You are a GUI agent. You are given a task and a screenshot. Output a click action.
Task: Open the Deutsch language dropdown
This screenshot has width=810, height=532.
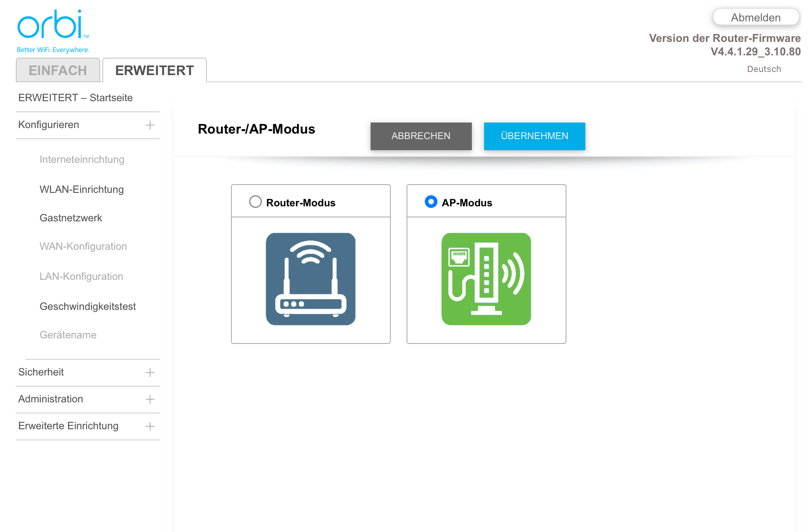pyautogui.click(x=764, y=69)
